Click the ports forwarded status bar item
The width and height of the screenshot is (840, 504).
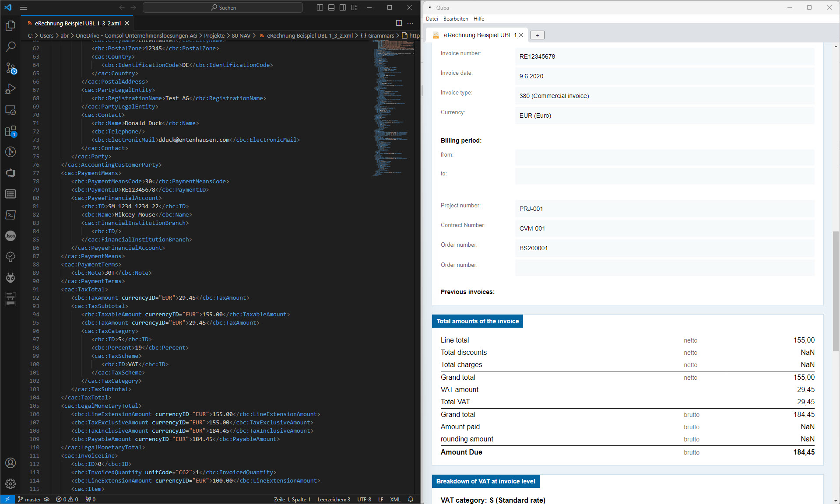coord(91,499)
